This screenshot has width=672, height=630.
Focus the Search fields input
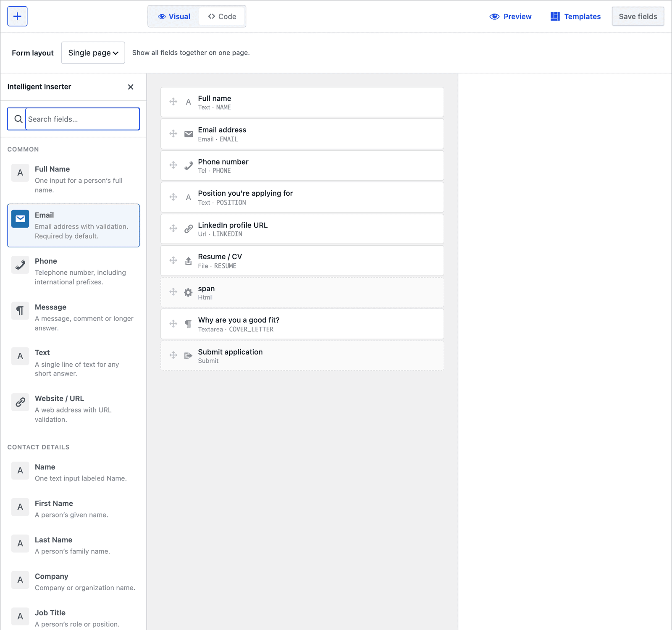(x=82, y=119)
